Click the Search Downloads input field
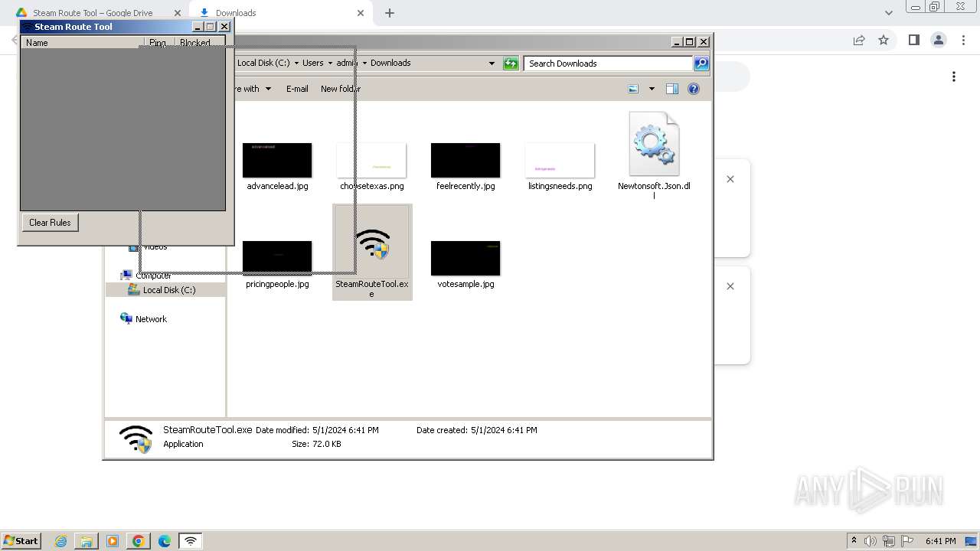The height and width of the screenshot is (551, 980). point(608,64)
